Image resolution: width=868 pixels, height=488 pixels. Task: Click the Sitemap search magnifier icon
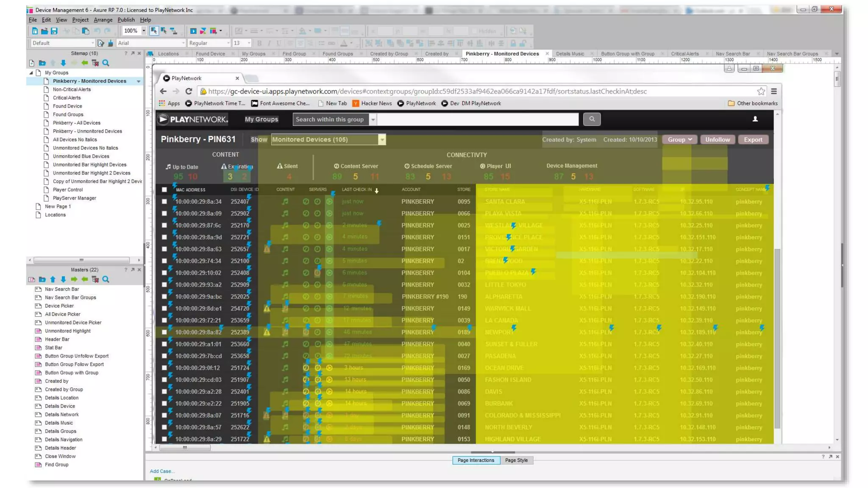tap(106, 63)
